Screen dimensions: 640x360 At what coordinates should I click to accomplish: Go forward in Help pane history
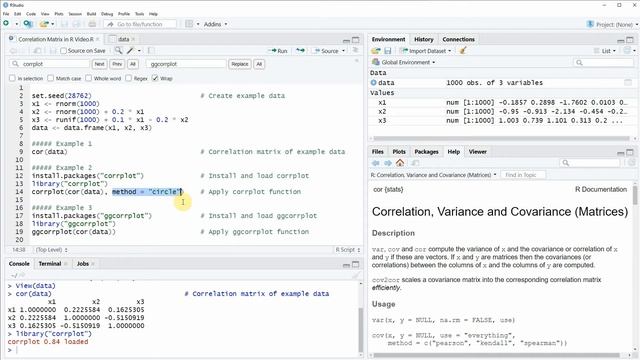click(388, 163)
